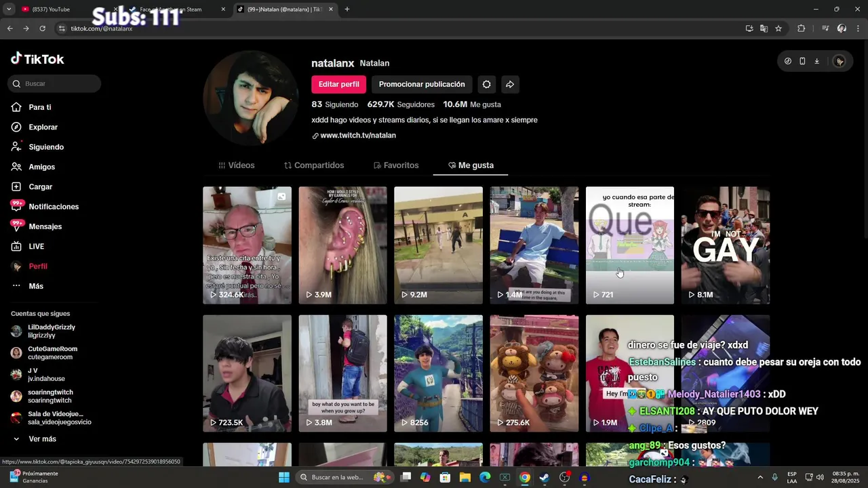Open the TikTok account avatar menu
This screenshot has width=868, height=488.
pos(840,61)
